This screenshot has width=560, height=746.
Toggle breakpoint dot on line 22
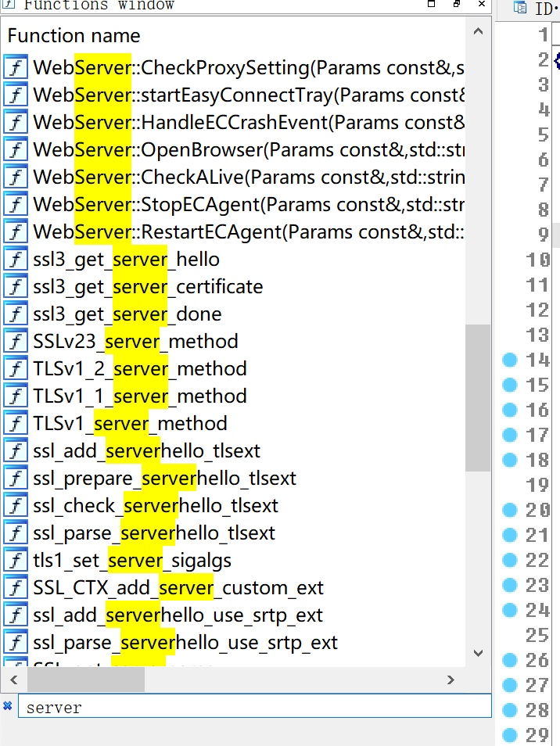510,560
